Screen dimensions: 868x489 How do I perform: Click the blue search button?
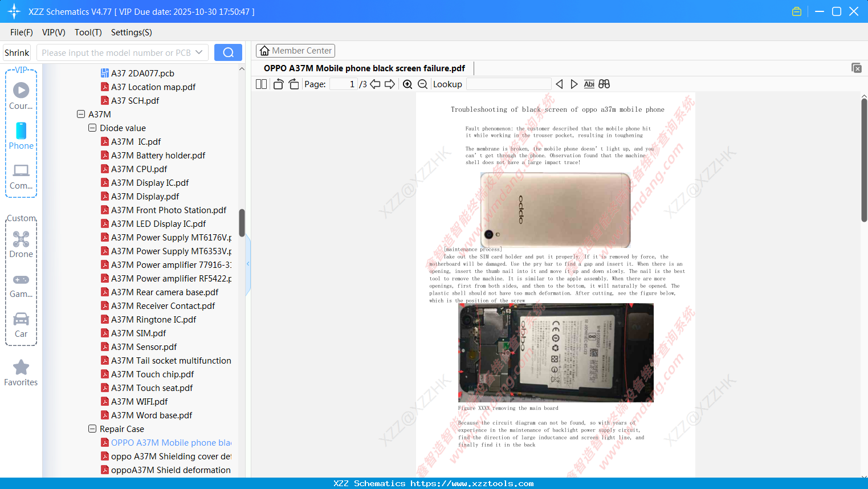pos(228,52)
